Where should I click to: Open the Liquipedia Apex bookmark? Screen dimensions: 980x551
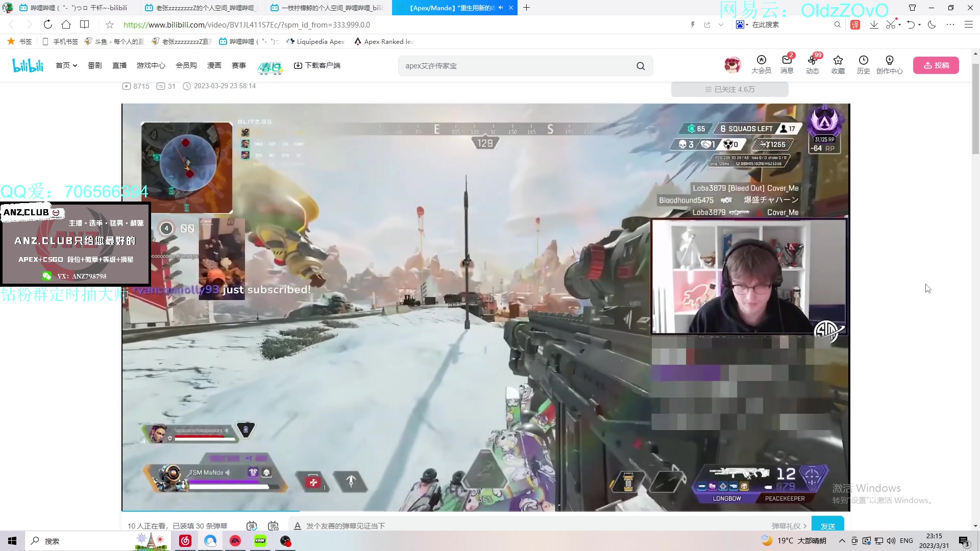pyautogui.click(x=315, y=41)
